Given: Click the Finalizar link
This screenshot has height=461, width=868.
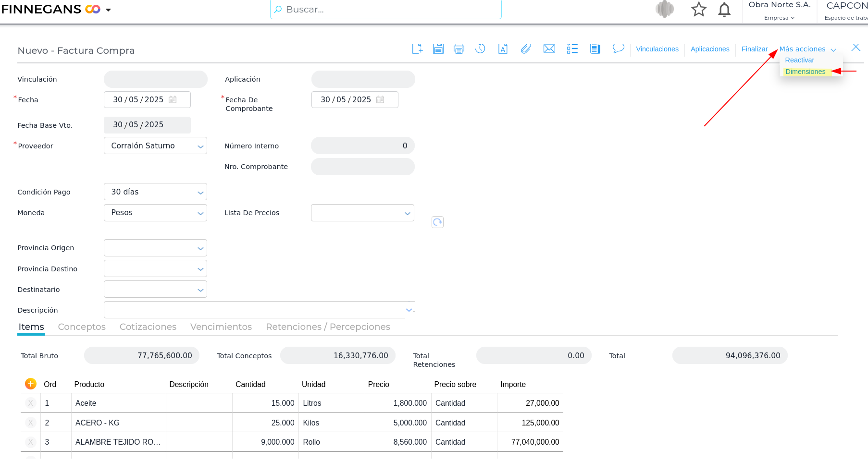Looking at the screenshot, I should [x=754, y=49].
